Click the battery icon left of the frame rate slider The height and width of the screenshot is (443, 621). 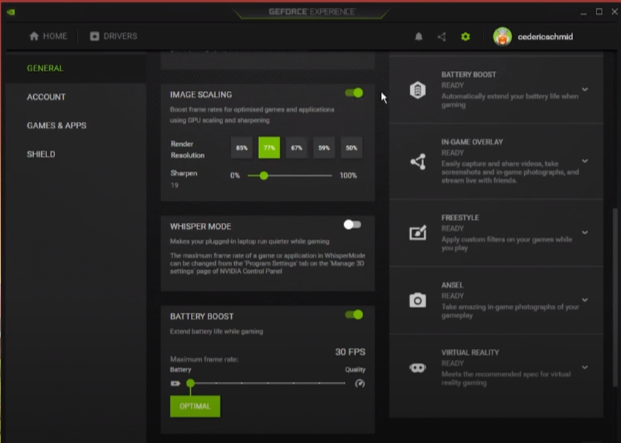point(175,383)
